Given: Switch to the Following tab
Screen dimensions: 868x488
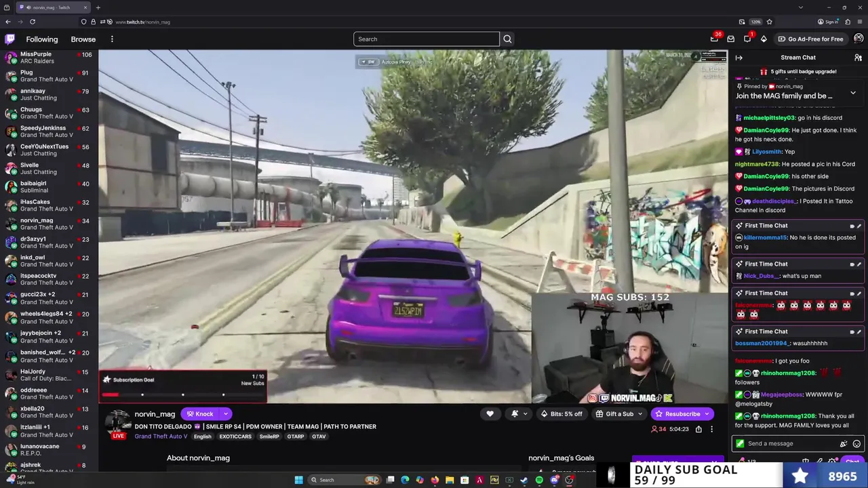Looking at the screenshot, I should point(42,39).
